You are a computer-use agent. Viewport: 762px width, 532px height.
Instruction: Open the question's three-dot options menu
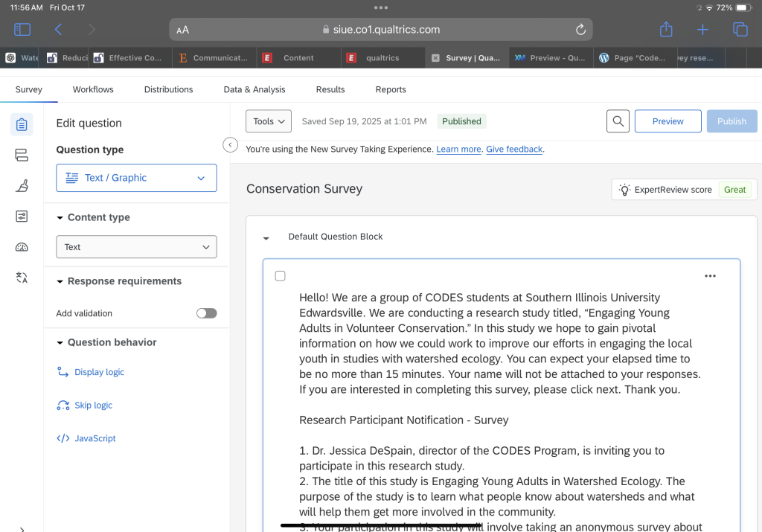click(x=710, y=276)
